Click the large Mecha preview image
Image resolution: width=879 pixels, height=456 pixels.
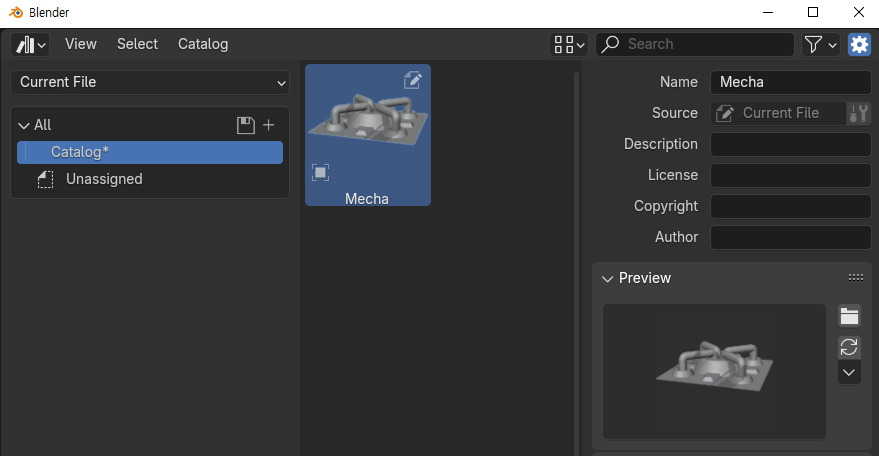point(714,371)
